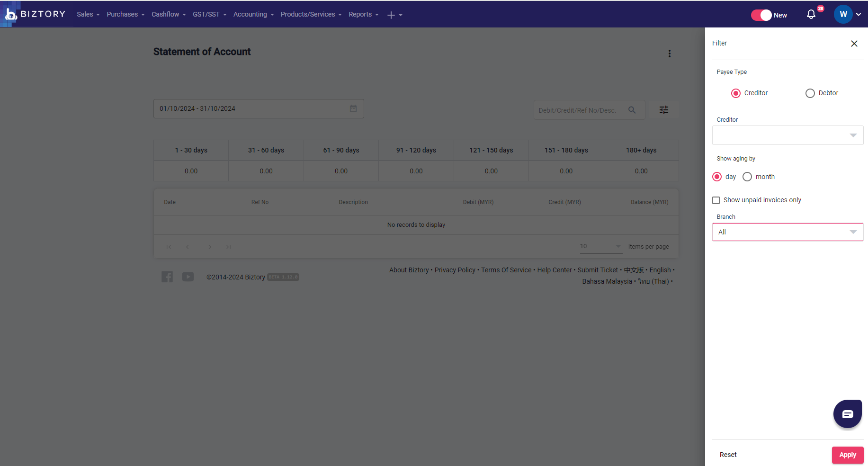Viewport: 868px width, 466px height.
Task: Click the 1 - 30 days aging header
Action: [191, 150]
